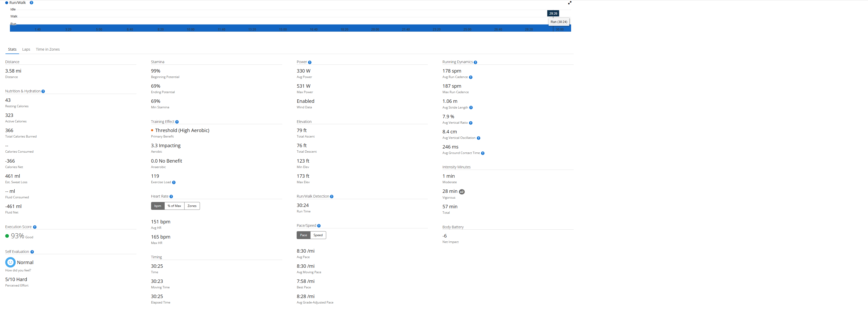Click Run/Walk Detection help icon
This screenshot has height=315, width=868.
click(332, 197)
